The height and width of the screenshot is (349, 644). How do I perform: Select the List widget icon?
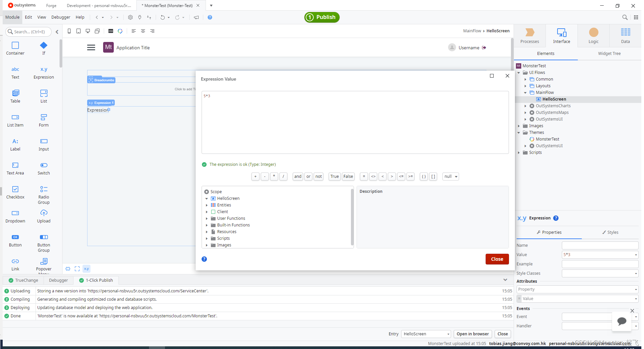pos(44,93)
